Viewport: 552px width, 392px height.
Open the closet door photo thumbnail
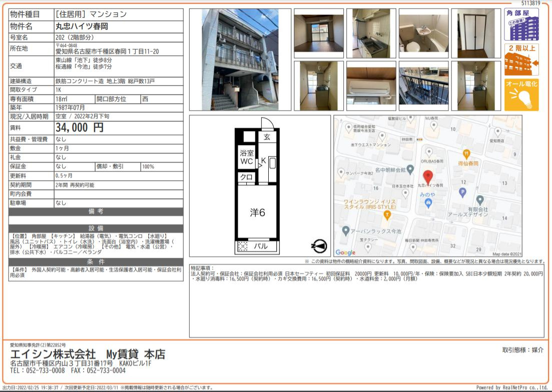click(476, 34)
